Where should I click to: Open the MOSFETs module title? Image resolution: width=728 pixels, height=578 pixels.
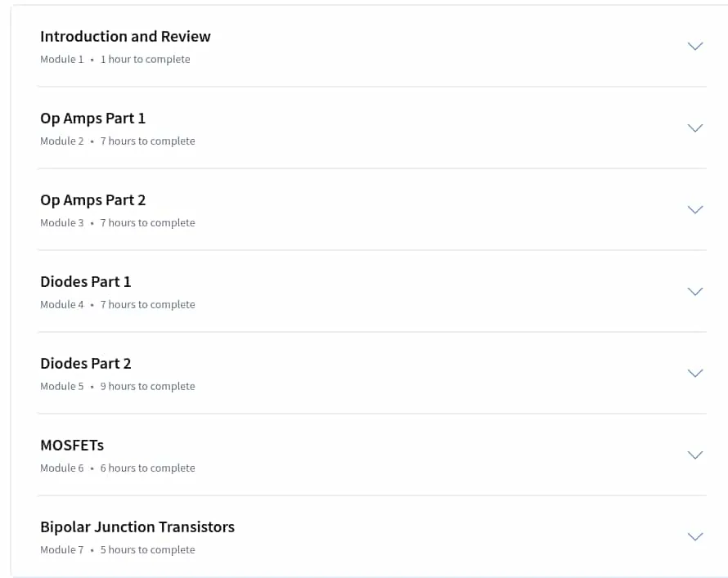click(72, 446)
